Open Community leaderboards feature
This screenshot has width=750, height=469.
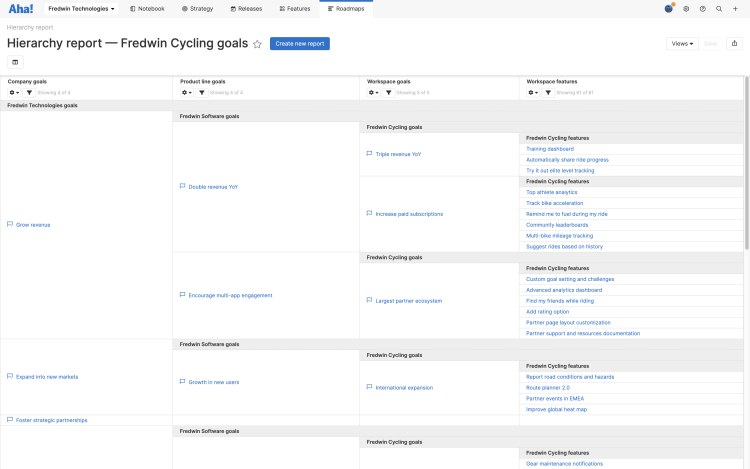click(557, 225)
